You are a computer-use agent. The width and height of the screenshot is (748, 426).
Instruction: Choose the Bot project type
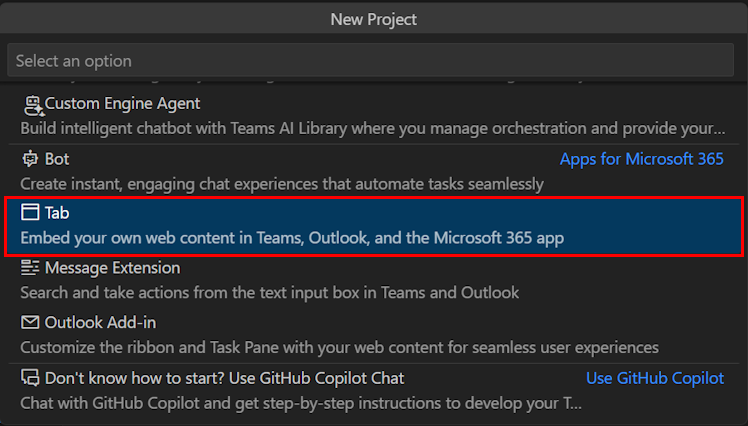[374, 171]
